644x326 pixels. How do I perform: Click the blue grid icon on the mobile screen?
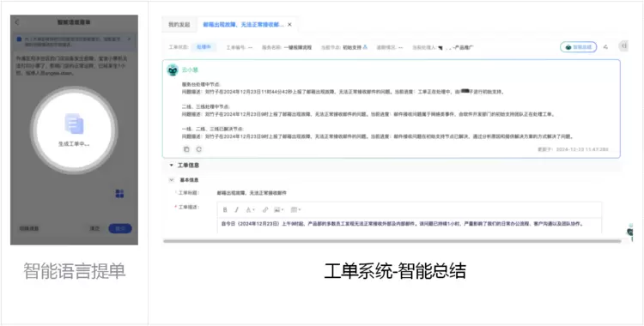(x=119, y=193)
